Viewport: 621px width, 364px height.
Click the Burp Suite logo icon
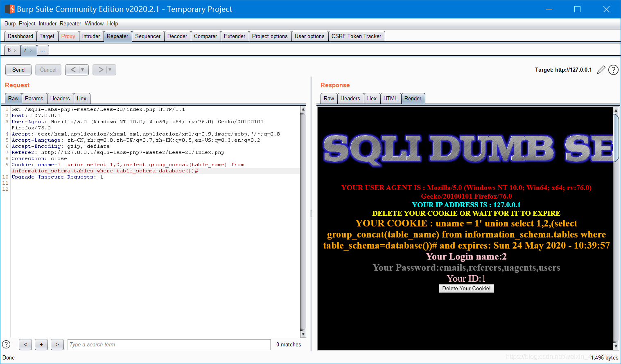coord(9,9)
